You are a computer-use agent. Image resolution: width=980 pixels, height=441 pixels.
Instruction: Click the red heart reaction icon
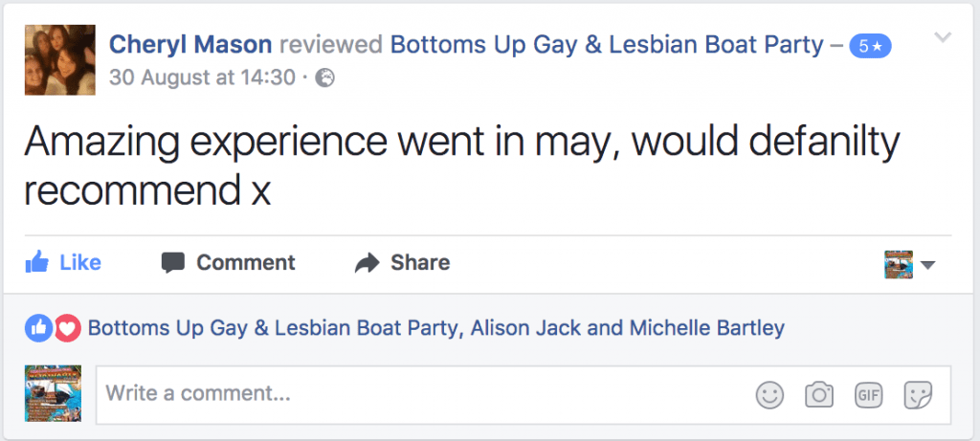(65, 328)
